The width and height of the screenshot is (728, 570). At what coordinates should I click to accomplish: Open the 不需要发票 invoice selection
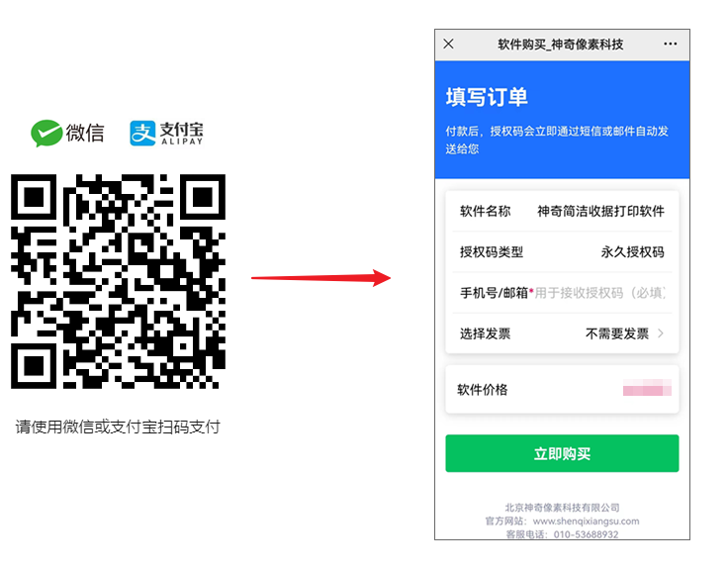coord(616,333)
